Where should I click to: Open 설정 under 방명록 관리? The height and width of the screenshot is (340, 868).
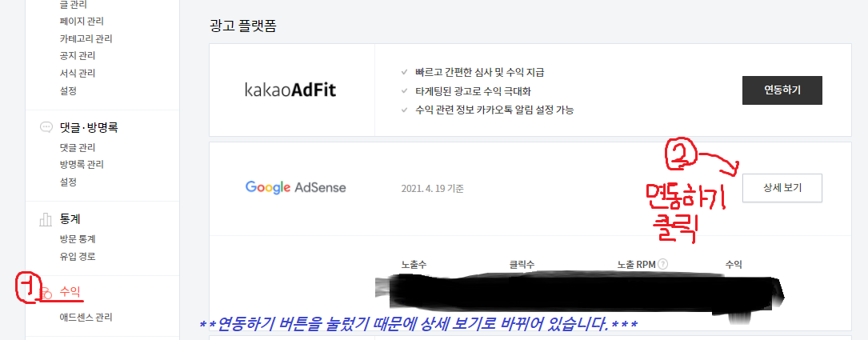[67, 182]
